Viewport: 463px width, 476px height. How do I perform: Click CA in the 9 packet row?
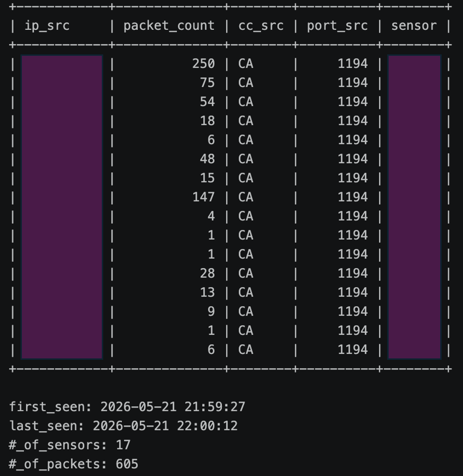[x=245, y=312]
